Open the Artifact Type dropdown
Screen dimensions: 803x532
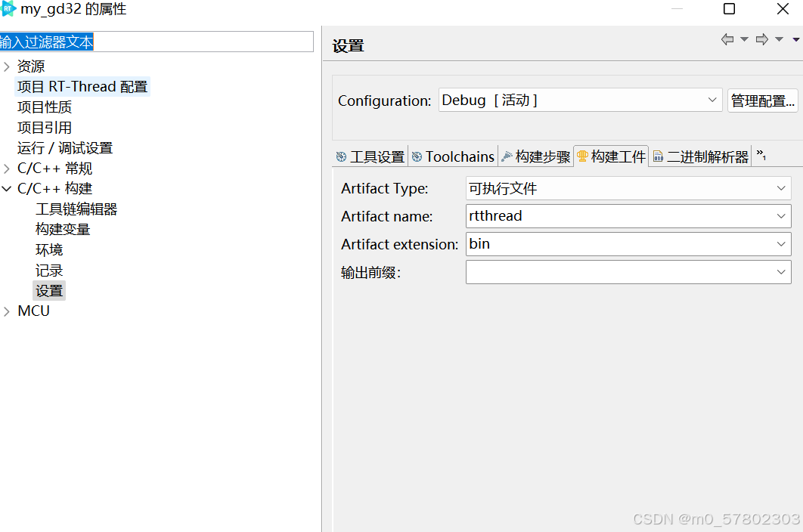(x=782, y=188)
